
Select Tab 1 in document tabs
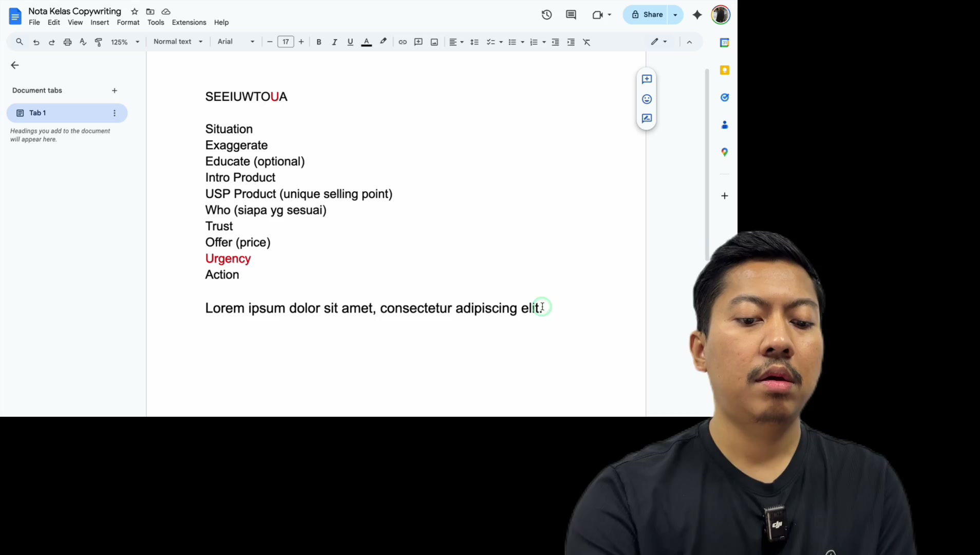click(67, 113)
